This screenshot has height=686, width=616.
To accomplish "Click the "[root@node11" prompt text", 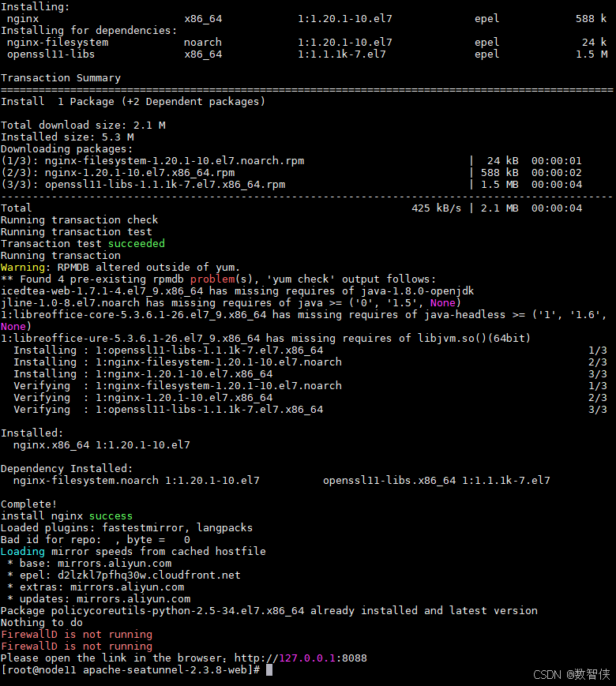I will coord(39,669).
